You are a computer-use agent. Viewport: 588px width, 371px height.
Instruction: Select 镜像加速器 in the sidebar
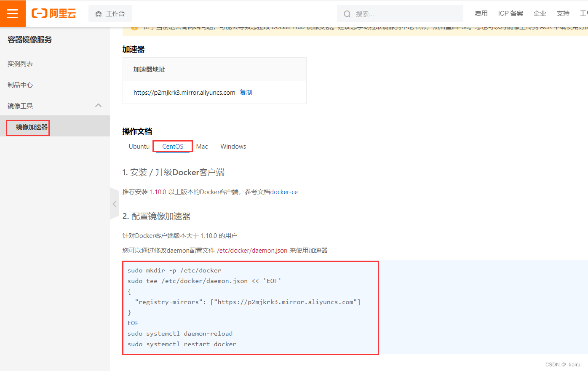[55, 126]
